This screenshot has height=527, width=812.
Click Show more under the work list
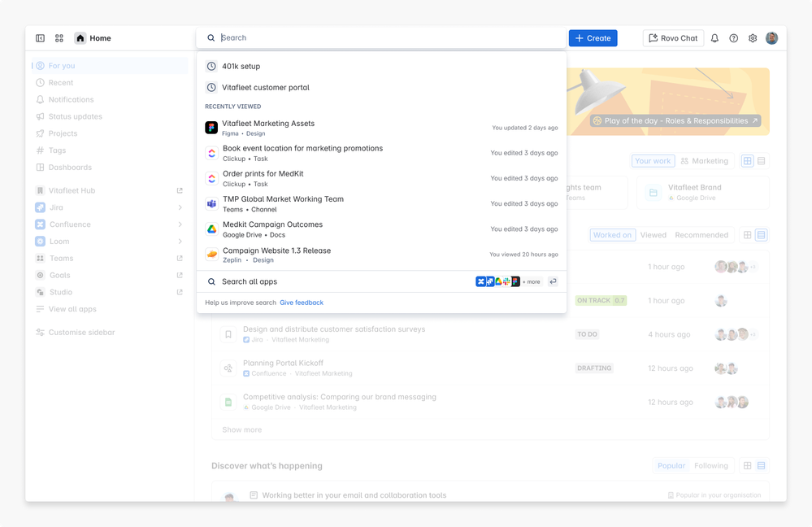point(242,429)
